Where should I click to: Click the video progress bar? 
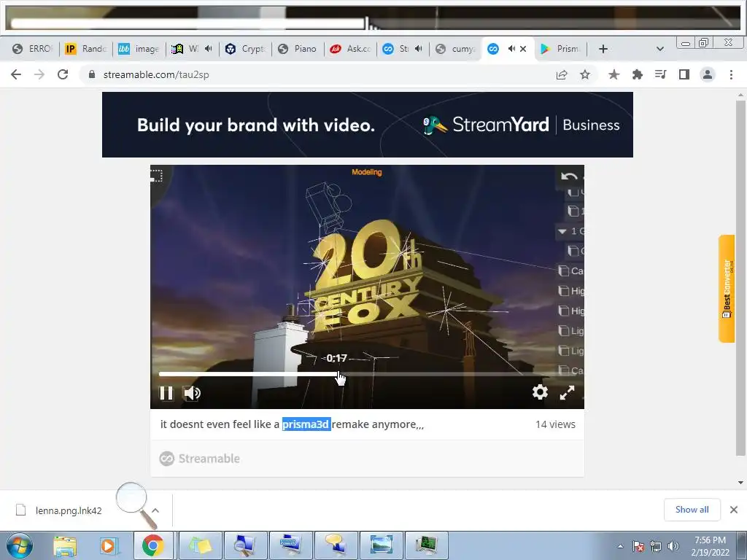point(367,374)
